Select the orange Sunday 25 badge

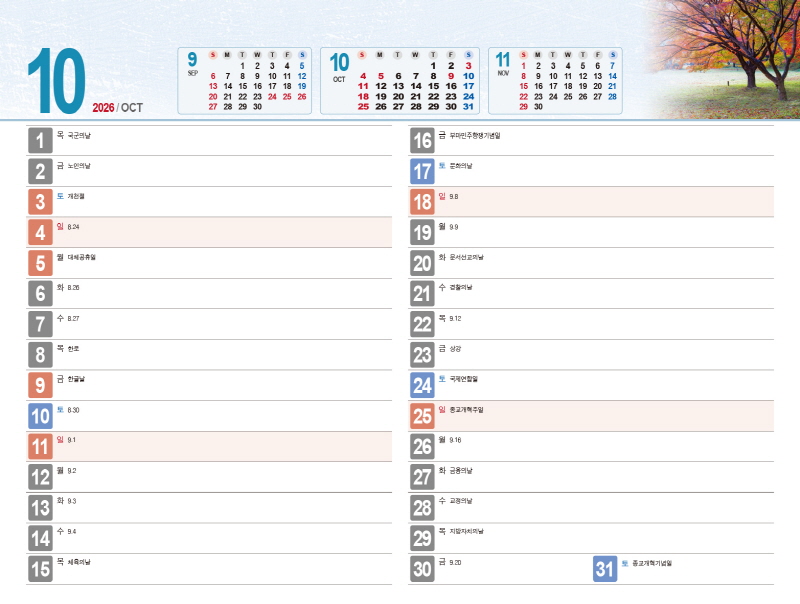422,416
